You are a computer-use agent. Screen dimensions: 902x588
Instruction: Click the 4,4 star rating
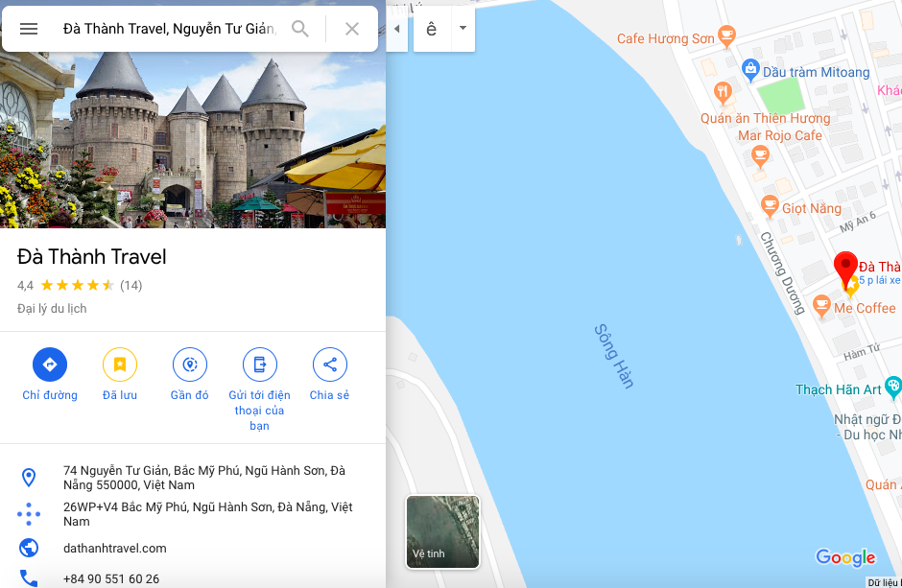tap(65, 285)
